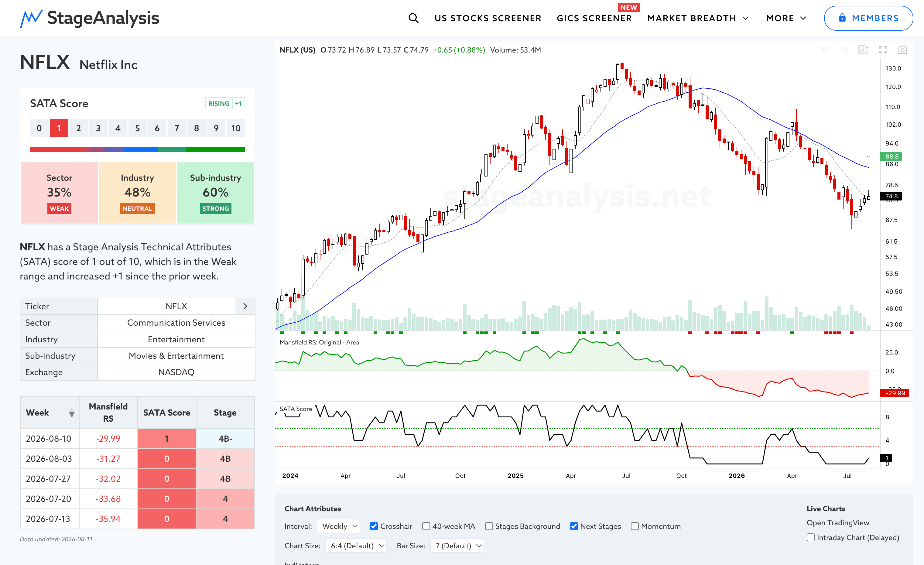This screenshot has height=565, width=924.
Task: Click the -31.27 Mansfield RS cell
Action: point(108,458)
